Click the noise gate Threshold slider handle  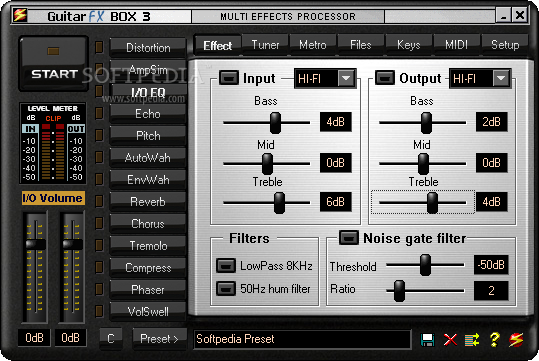pyautogui.click(x=425, y=265)
